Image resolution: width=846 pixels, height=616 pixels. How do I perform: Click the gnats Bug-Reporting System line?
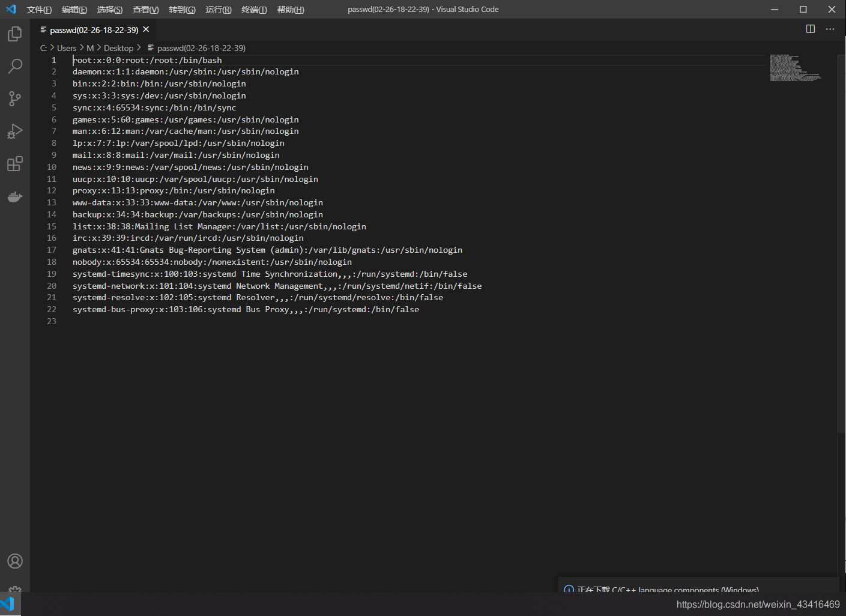pyautogui.click(x=267, y=250)
